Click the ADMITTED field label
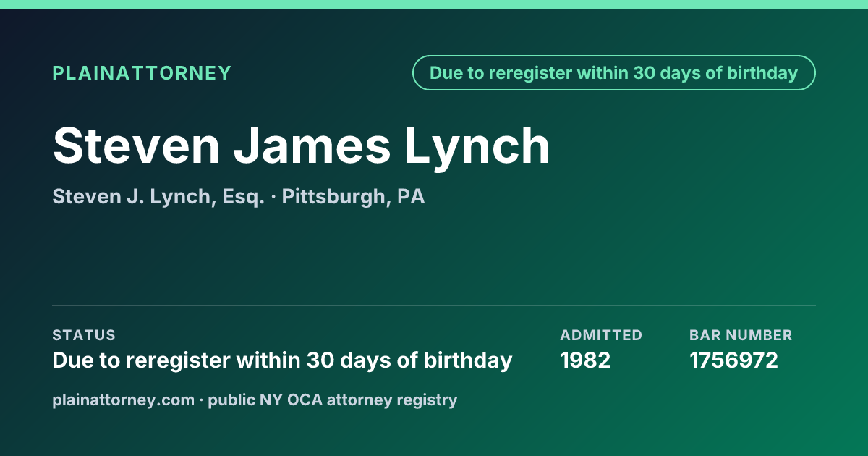Viewport: 868px width, 456px height. pyautogui.click(x=601, y=335)
